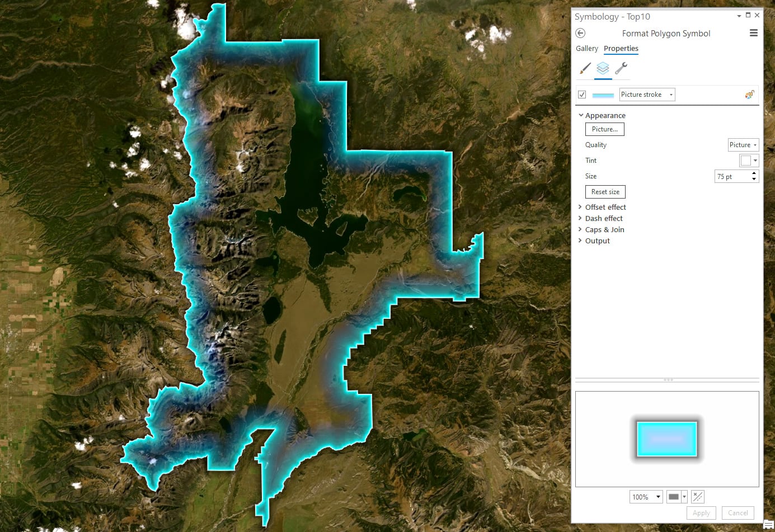Expand the Caps & Join section
Viewport: 775px width, 532px height.
(x=580, y=229)
